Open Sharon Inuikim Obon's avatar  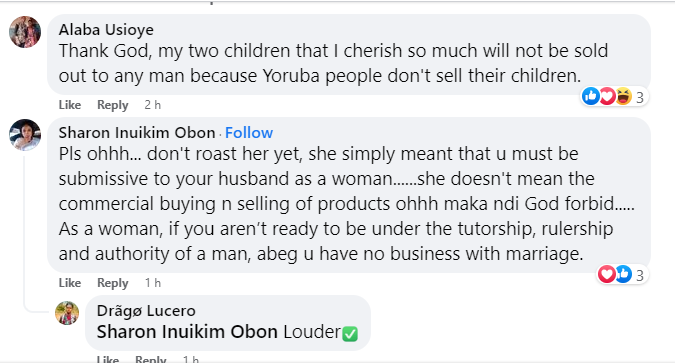(x=25, y=135)
